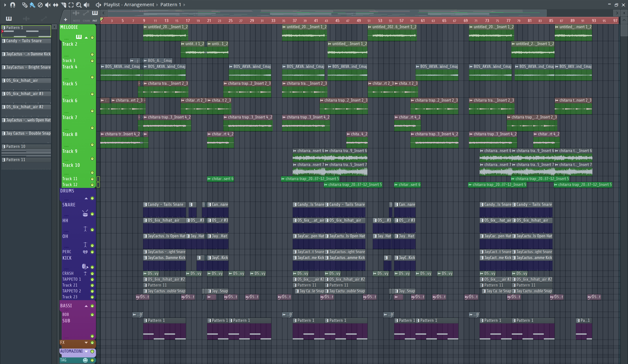Expand the FX track group
The image size is (628, 364).
[x=86, y=343]
